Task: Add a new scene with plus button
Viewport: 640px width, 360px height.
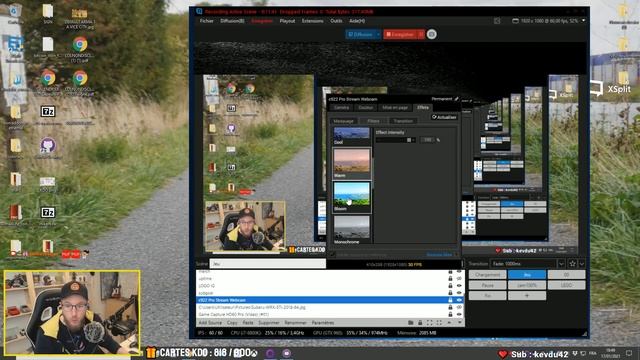Action: (x=527, y=296)
